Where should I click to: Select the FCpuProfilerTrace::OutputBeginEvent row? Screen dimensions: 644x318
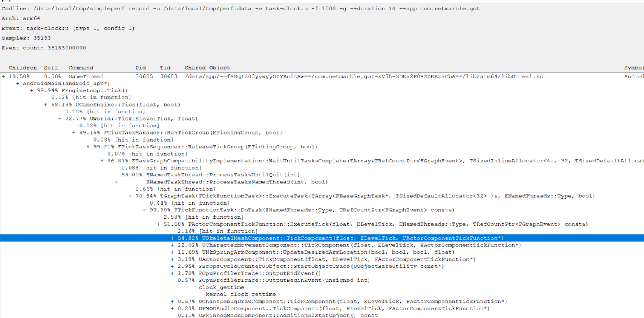(x=284, y=281)
